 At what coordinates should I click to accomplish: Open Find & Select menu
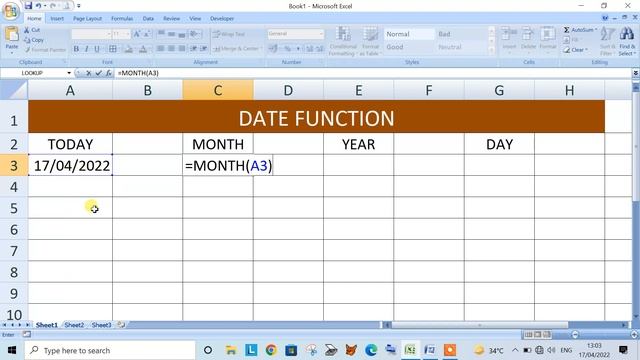tap(627, 42)
